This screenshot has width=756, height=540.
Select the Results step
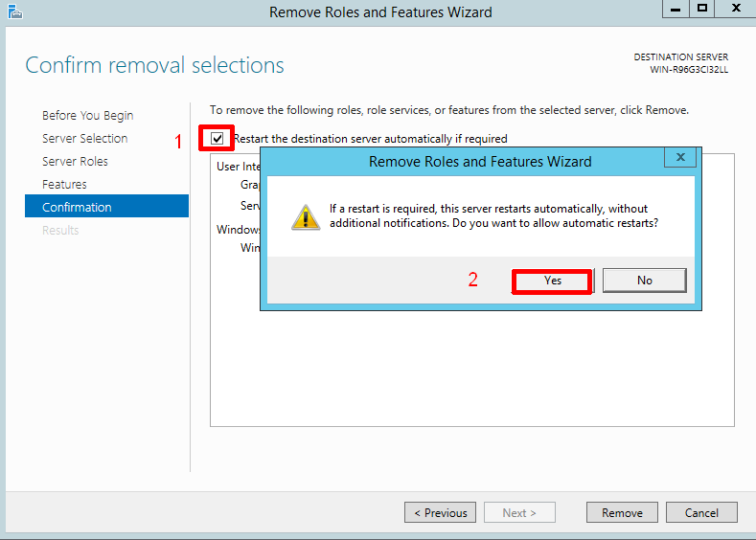click(x=60, y=230)
